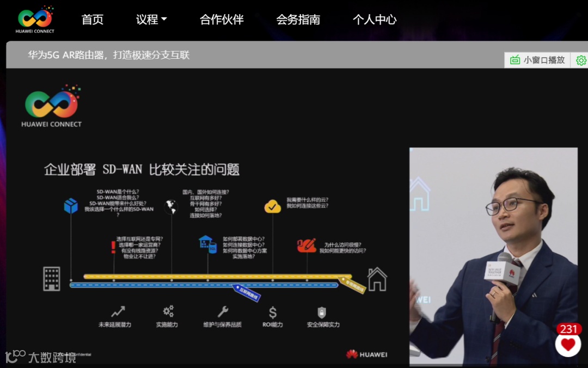Click the 维护与保养品质 wrench icon
The width and height of the screenshot is (588, 368).
[x=223, y=311]
